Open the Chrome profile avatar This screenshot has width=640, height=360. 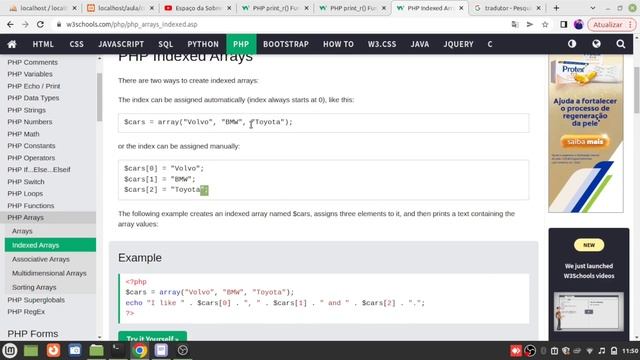578,24
